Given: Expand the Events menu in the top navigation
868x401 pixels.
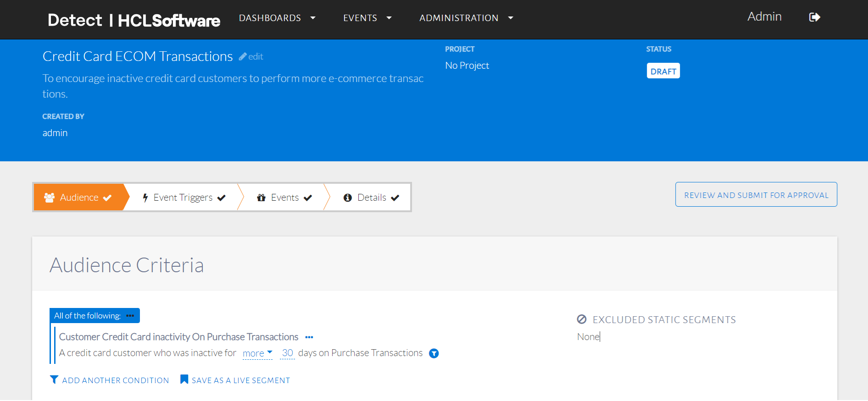Looking at the screenshot, I should pos(367,18).
